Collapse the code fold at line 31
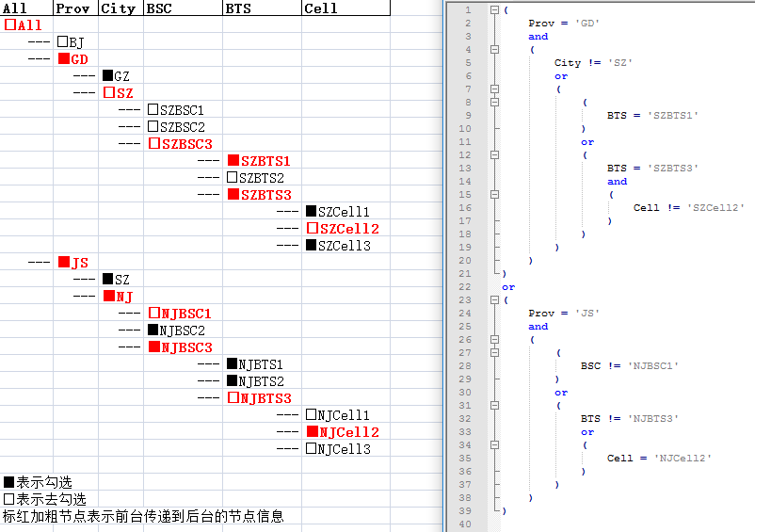Image resolution: width=771 pixels, height=532 pixels. [x=494, y=405]
